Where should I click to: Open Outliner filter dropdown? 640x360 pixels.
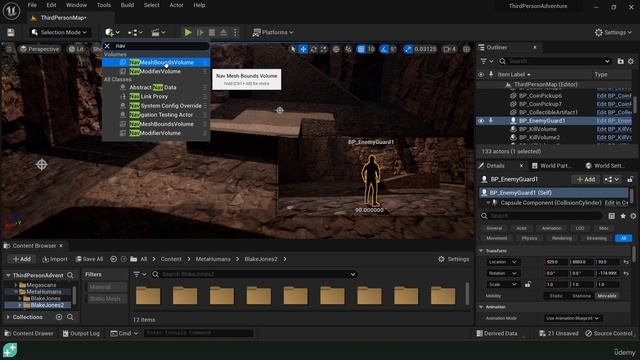[486, 61]
